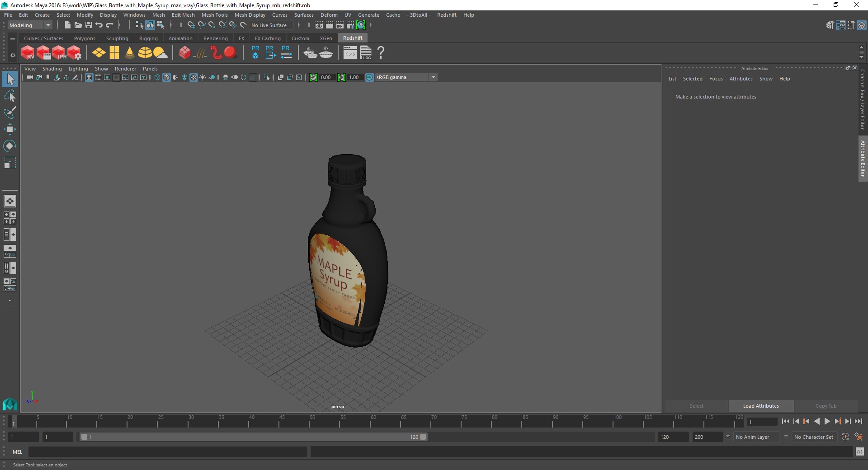Expand the panel layout arrow button
Viewport: 868px width, 470px height.
9,301
